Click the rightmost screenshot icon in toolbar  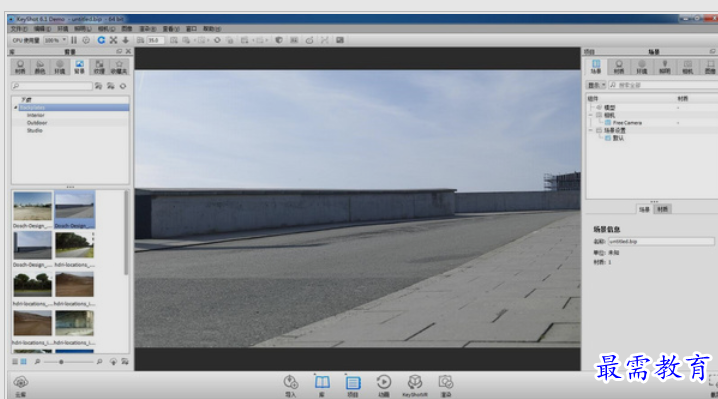[x=340, y=40]
